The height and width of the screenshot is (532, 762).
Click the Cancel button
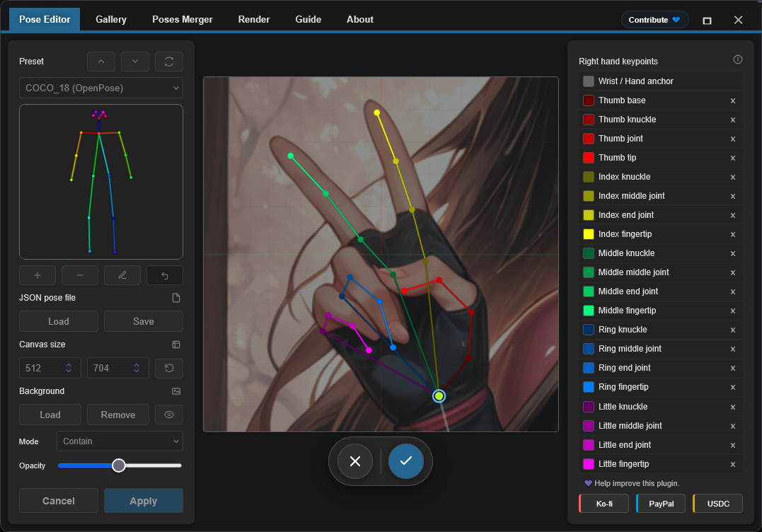pyautogui.click(x=59, y=501)
